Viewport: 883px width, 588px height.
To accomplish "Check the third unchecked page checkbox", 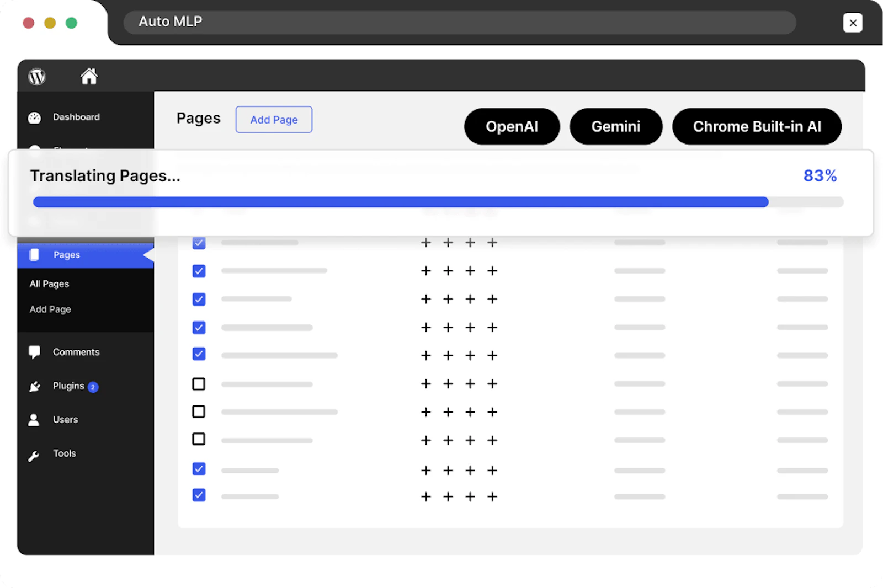I will pyautogui.click(x=199, y=439).
